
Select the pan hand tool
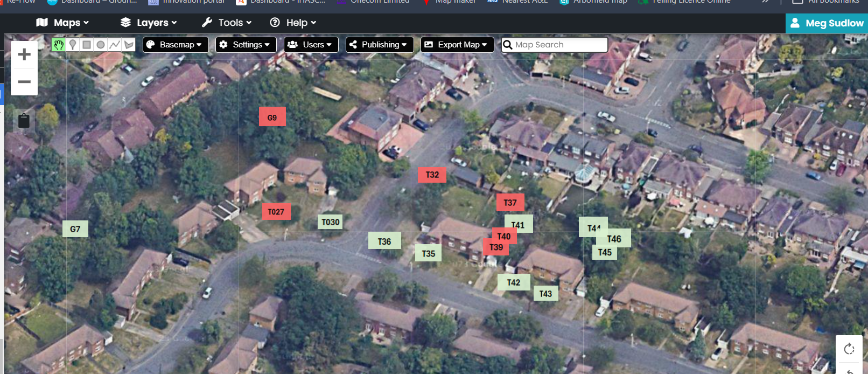pyautogui.click(x=58, y=45)
